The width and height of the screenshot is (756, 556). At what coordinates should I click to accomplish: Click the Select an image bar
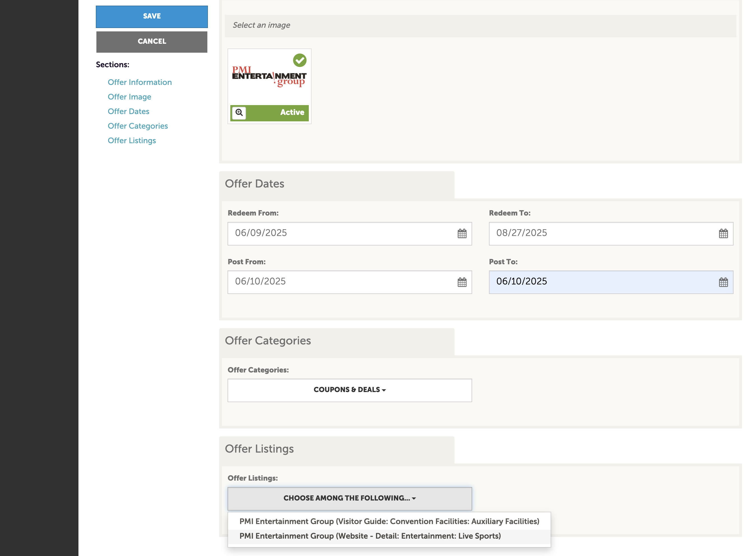[x=480, y=26]
